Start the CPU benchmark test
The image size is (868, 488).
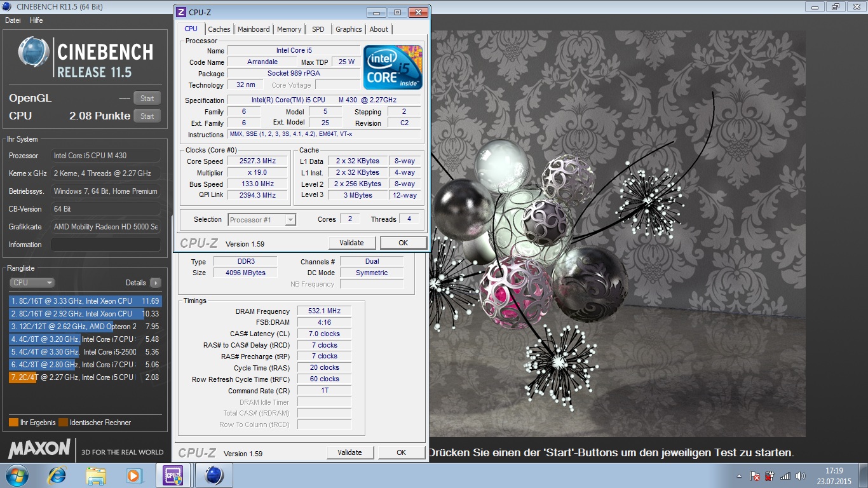147,116
